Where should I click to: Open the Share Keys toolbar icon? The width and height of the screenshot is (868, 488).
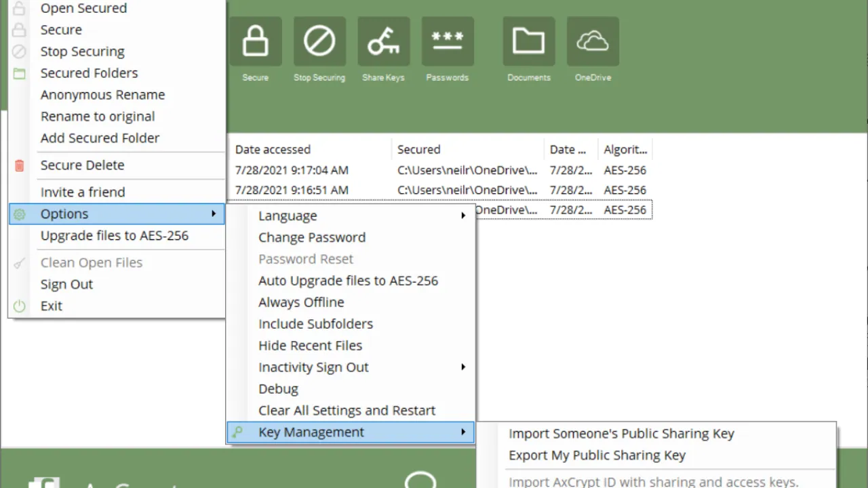tap(383, 41)
